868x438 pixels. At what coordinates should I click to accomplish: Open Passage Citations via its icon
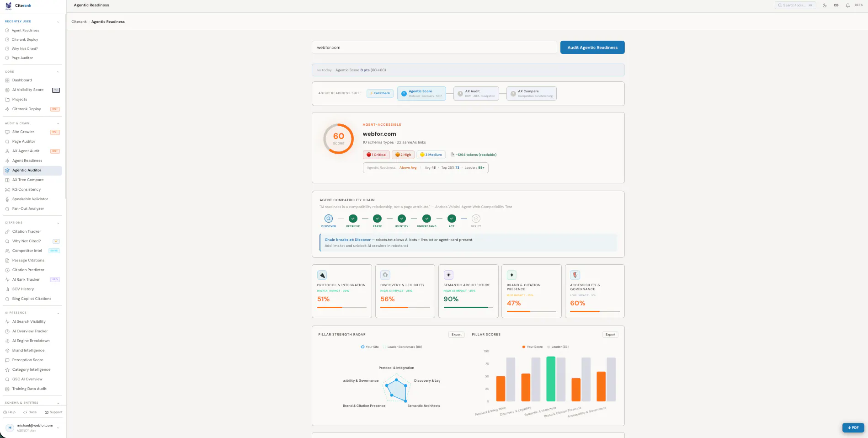pos(7,261)
